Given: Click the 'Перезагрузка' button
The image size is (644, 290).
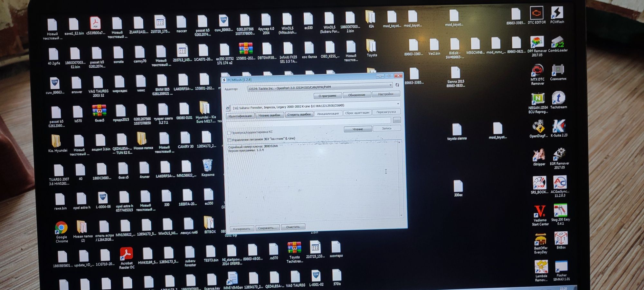Looking at the screenshot, I should pos(386,112).
